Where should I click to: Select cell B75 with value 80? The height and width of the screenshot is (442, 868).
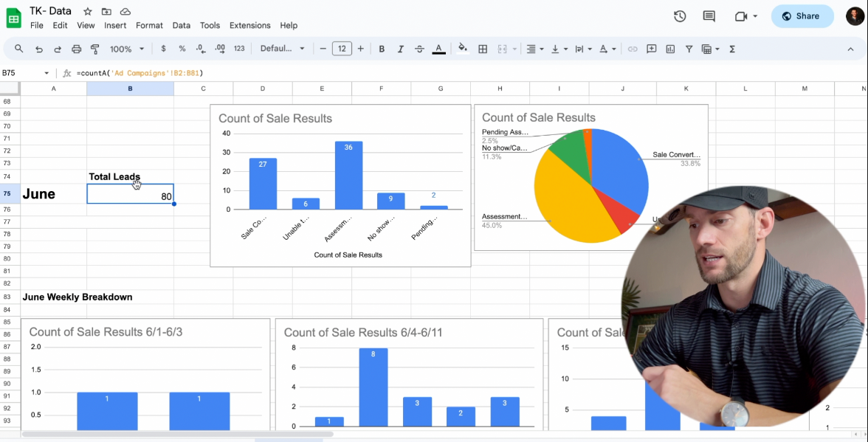(x=130, y=193)
